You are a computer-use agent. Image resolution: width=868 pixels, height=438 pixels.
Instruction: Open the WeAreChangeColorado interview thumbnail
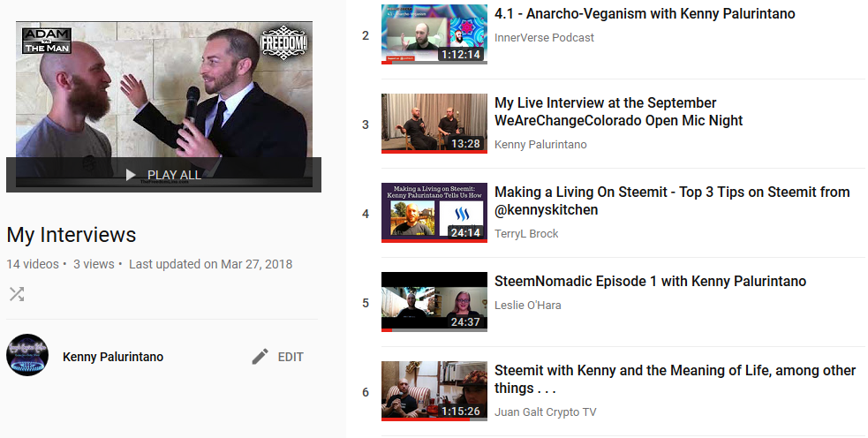coord(434,124)
